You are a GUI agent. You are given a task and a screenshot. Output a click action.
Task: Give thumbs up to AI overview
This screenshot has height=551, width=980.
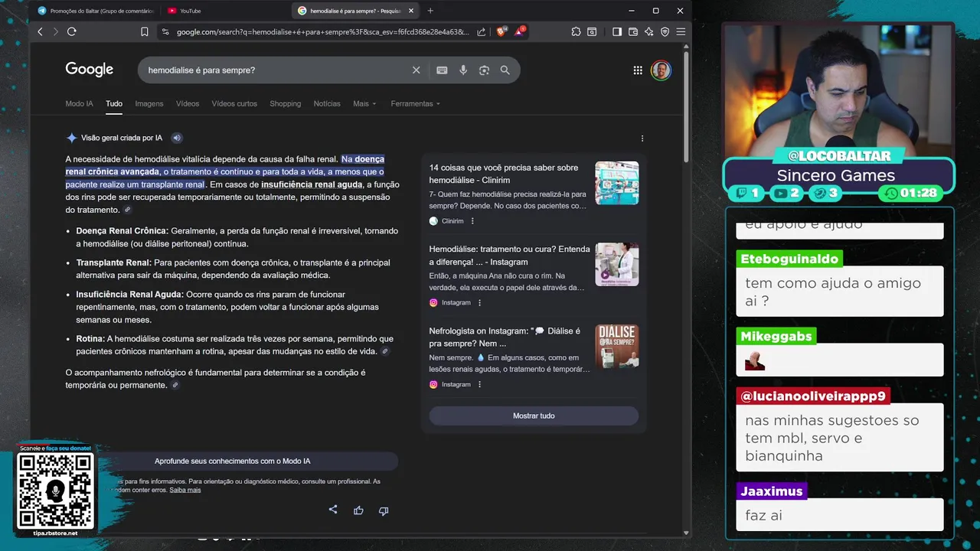pos(358,510)
